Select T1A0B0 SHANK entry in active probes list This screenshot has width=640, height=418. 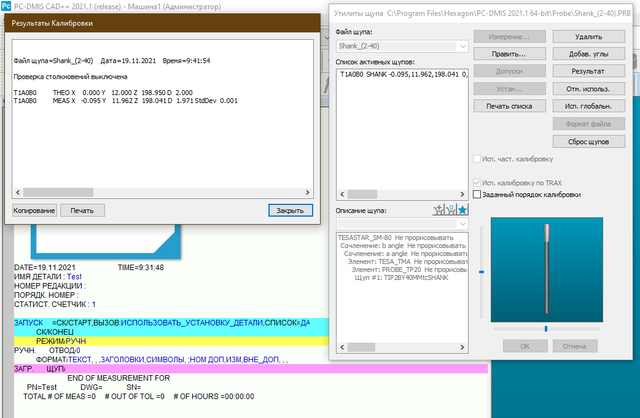coord(403,74)
